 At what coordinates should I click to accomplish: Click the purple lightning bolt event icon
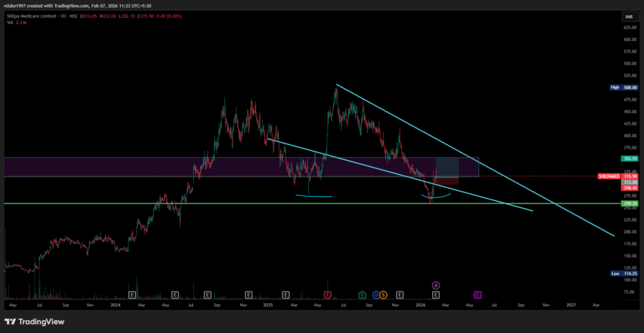coord(436,285)
